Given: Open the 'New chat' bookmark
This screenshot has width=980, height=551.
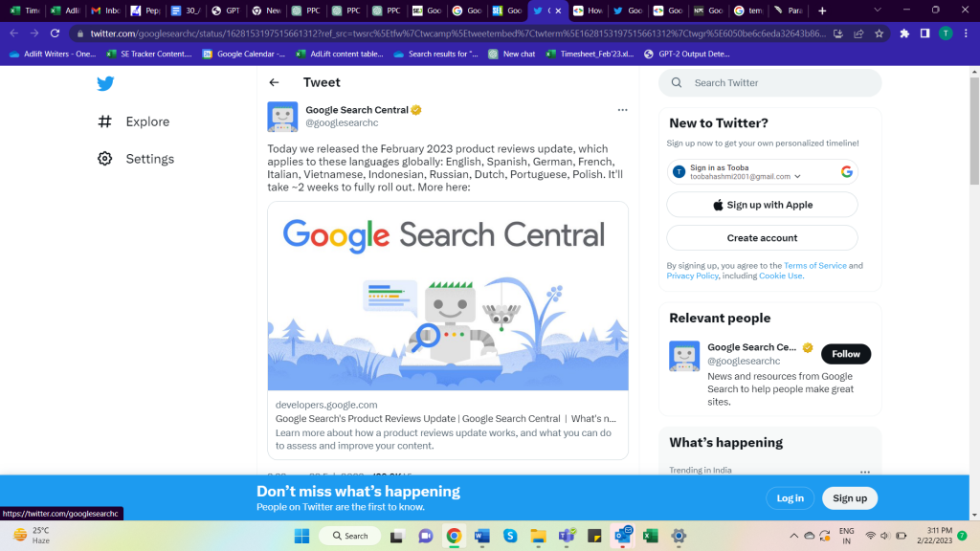Looking at the screenshot, I should [x=512, y=54].
